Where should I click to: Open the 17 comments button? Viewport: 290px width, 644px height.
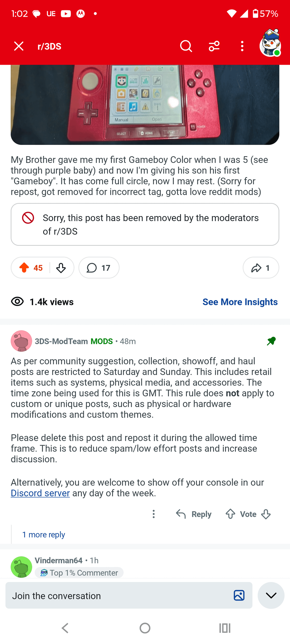99,268
